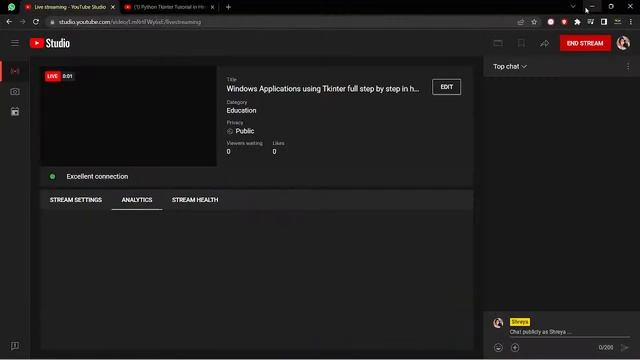Click the plus icon in chat box
Screen dimensions: 640x360
[x=515, y=347]
